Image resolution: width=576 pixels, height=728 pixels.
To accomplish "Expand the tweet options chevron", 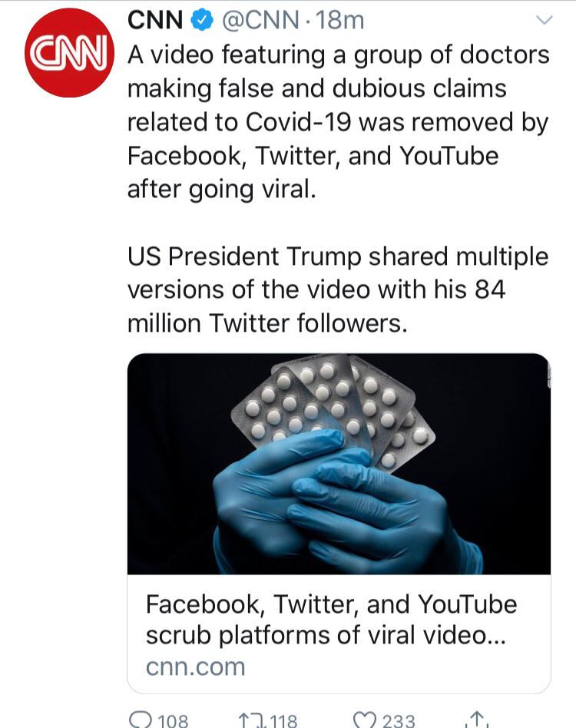I will (544, 21).
